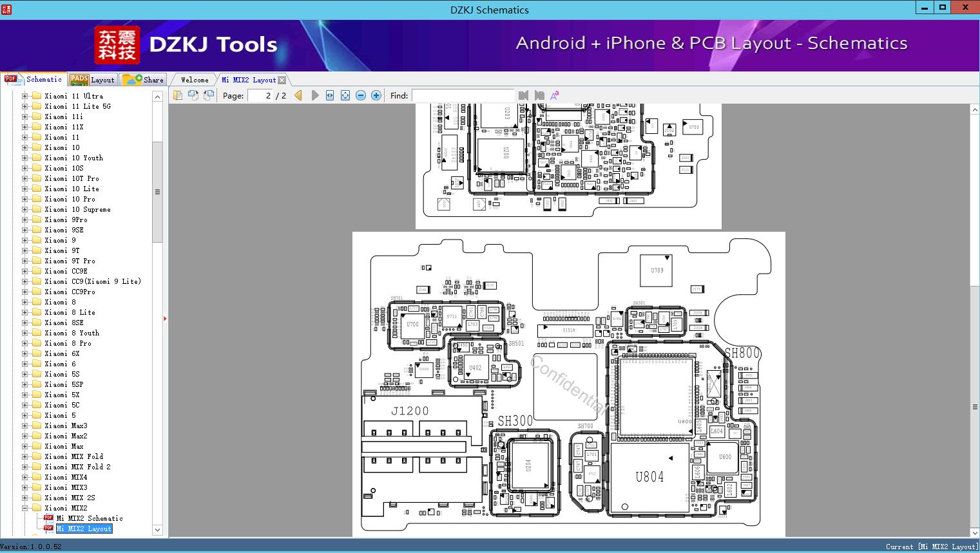Maximize the DZKJ Schematics window

coord(943,8)
